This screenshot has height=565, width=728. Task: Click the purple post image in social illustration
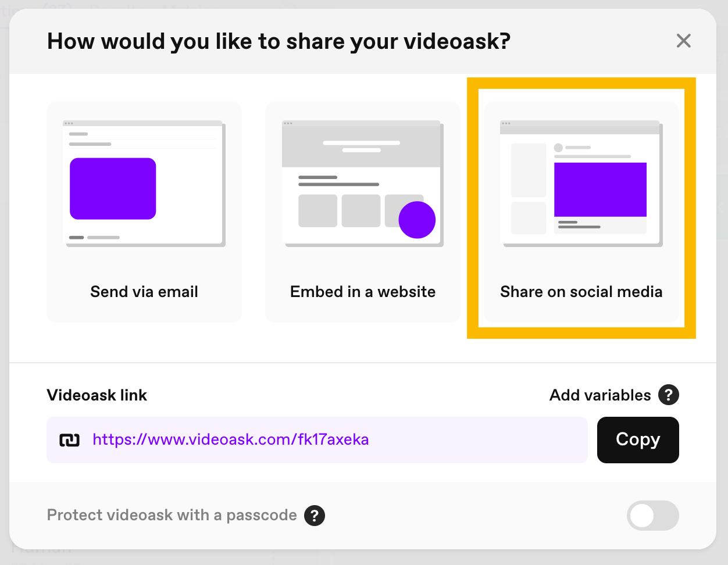click(x=601, y=189)
